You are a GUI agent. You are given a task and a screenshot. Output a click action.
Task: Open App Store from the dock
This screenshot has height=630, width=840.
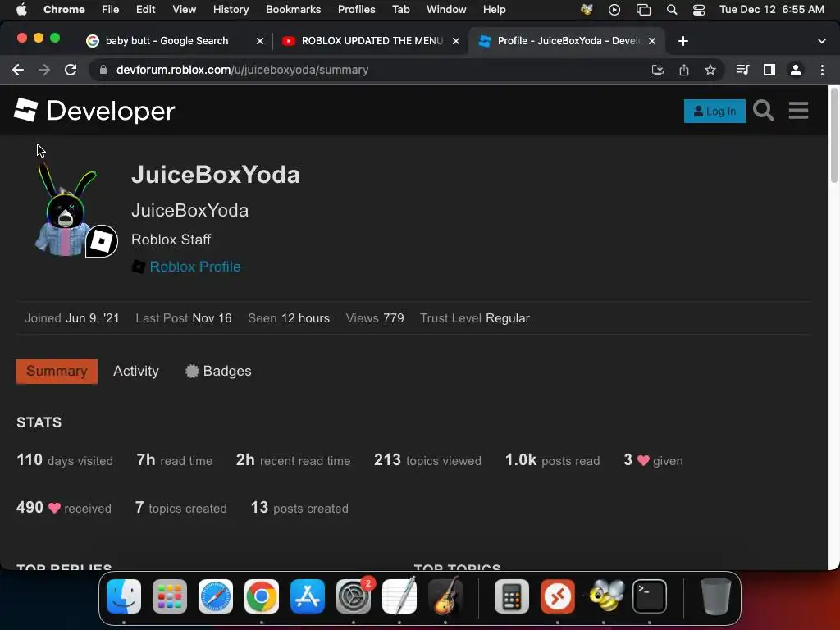pyautogui.click(x=308, y=596)
